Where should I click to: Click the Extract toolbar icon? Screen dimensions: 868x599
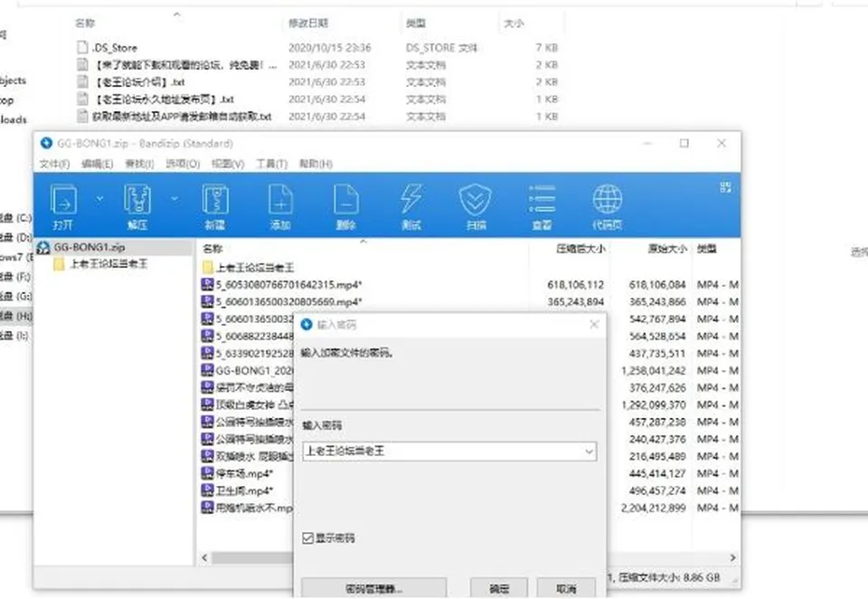pyautogui.click(x=137, y=206)
